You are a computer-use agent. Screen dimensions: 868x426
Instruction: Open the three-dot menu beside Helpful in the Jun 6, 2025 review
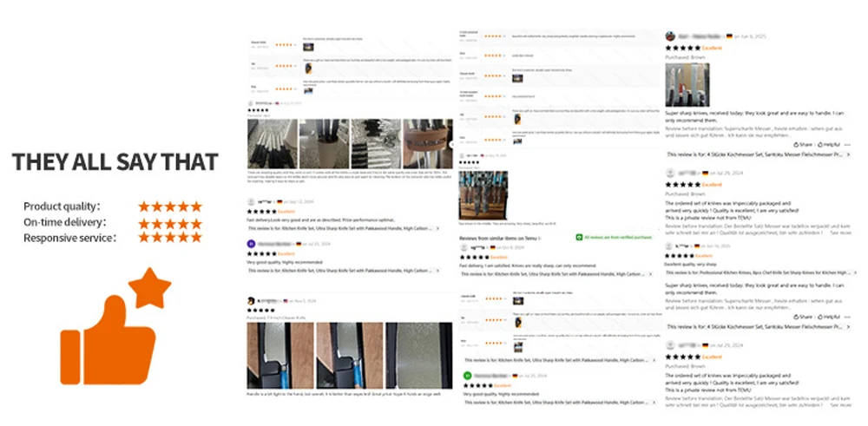point(845,144)
